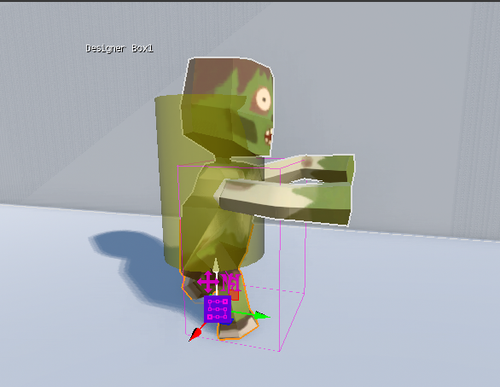Viewport: 500px width, 387px height.
Task: Click the zombie's orange-outlined front foot
Action: 237,328
